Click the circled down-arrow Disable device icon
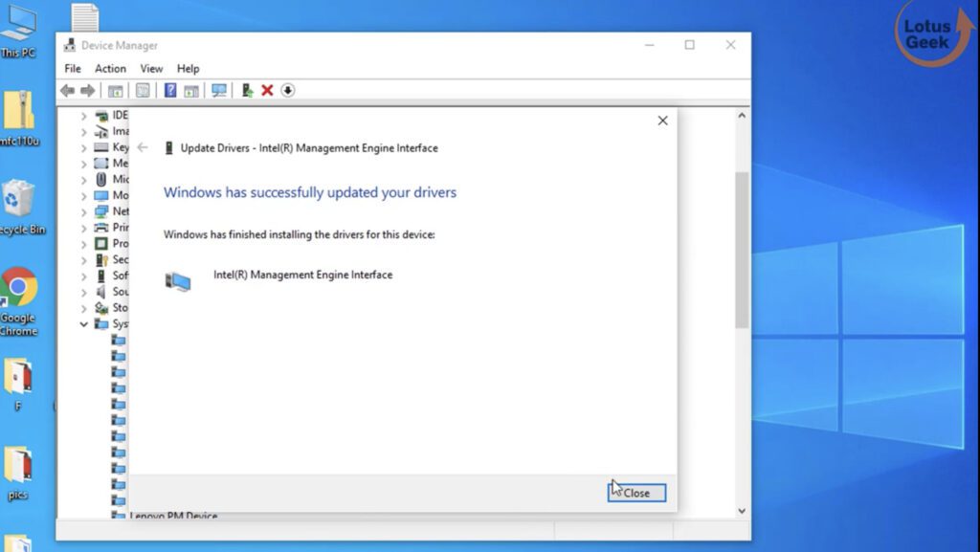This screenshot has height=552, width=980. click(287, 91)
